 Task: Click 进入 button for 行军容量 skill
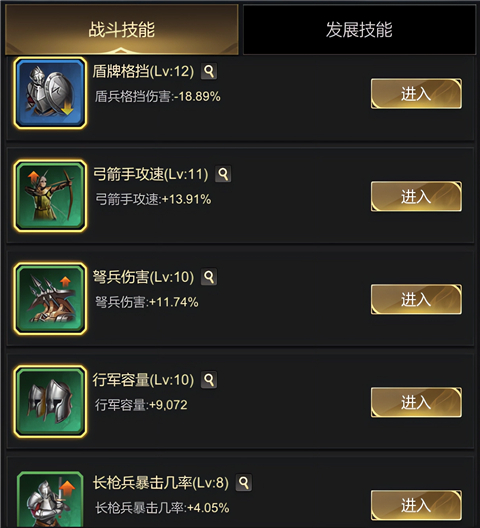(x=416, y=402)
